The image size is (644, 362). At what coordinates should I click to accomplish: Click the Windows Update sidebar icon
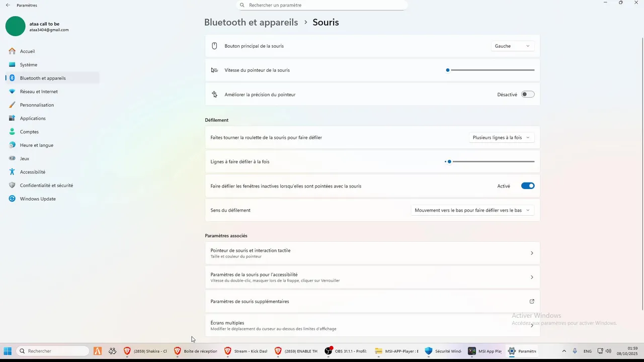pos(12,199)
